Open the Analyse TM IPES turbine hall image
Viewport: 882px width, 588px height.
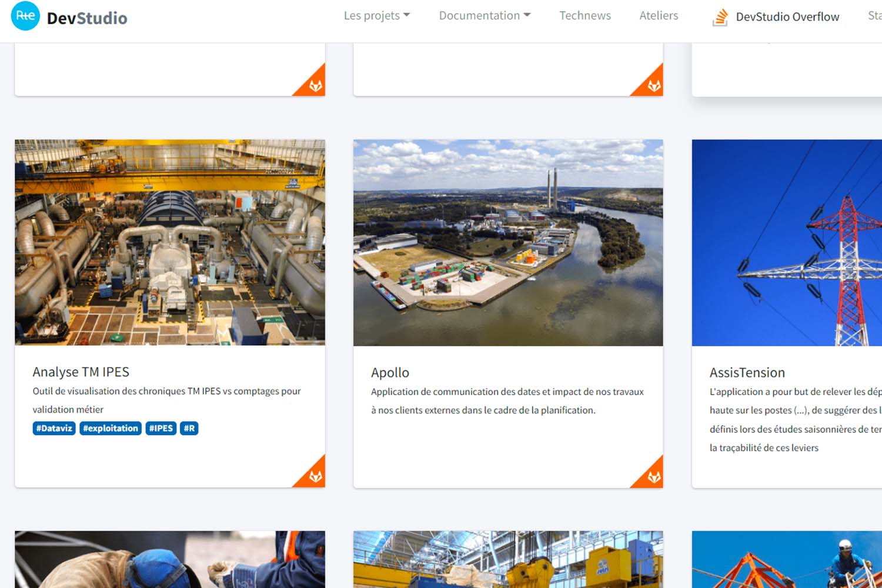click(x=170, y=242)
